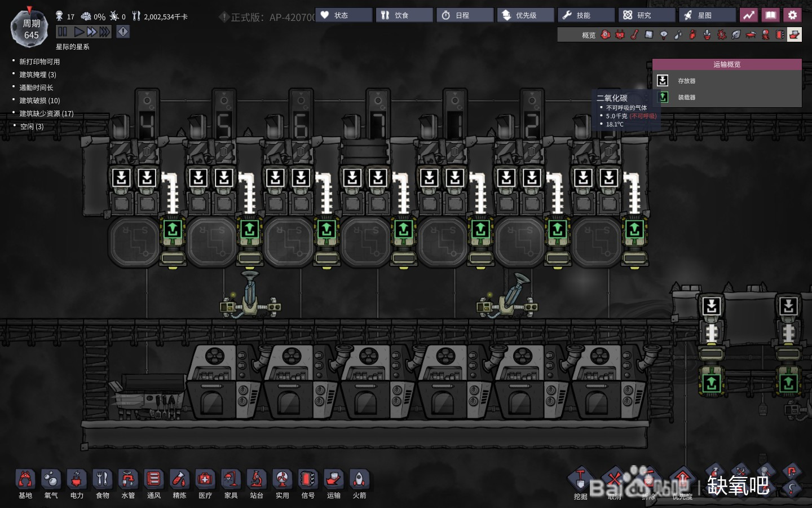Toggle the active Conveyor shipping overlay
This screenshot has height=508, width=812.
(795, 35)
